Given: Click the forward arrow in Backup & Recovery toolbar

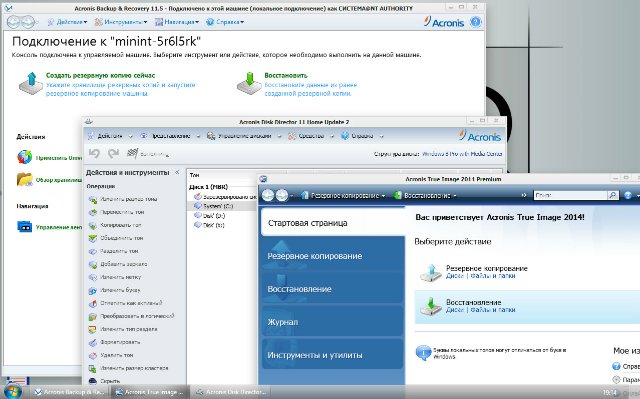Looking at the screenshot, I should (x=29, y=22).
